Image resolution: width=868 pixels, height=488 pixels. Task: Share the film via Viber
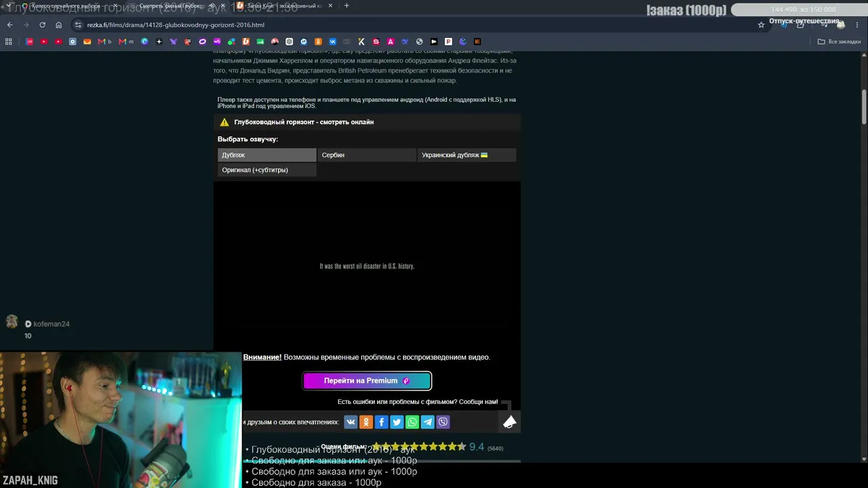point(443,422)
